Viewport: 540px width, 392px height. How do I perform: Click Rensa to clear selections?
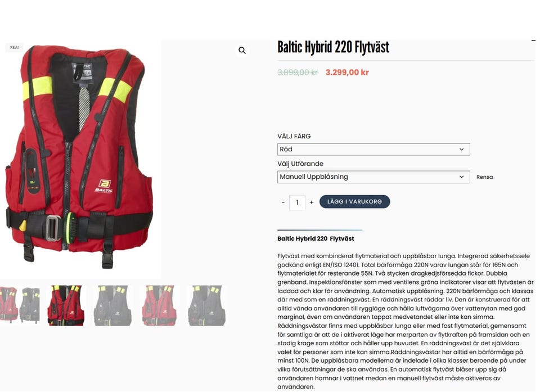tap(484, 177)
